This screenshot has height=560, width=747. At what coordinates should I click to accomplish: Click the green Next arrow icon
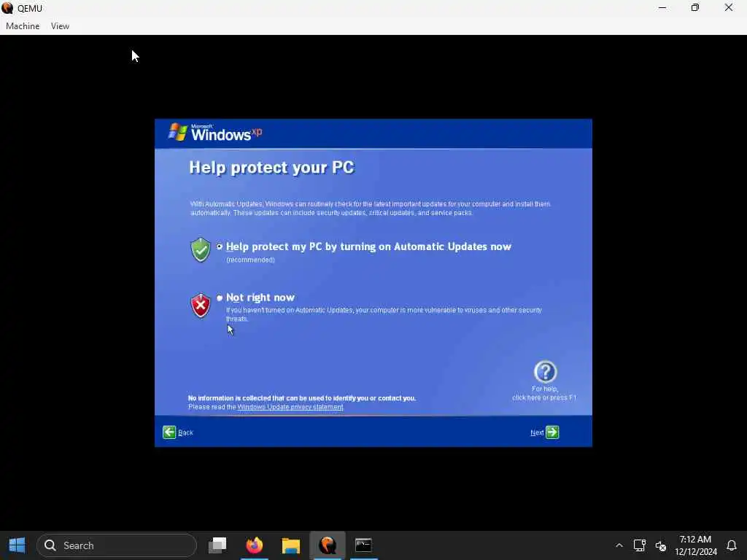pyautogui.click(x=552, y=432)
